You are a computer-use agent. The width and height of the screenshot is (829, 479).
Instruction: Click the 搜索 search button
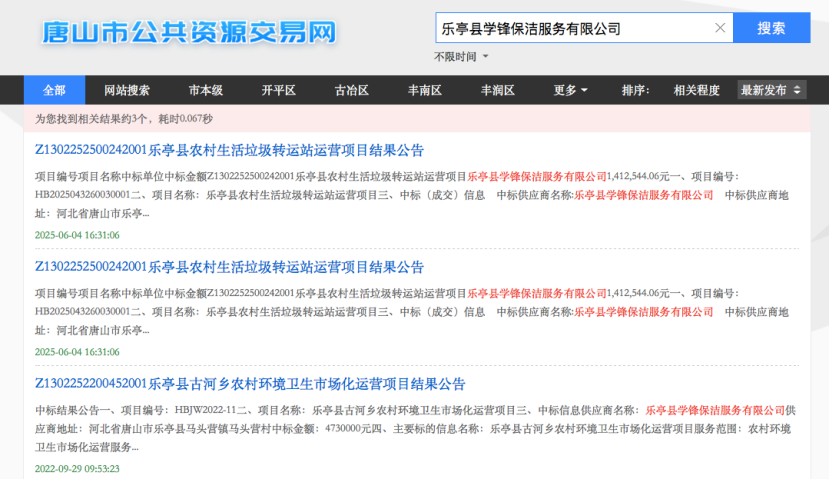coord(771,28)
